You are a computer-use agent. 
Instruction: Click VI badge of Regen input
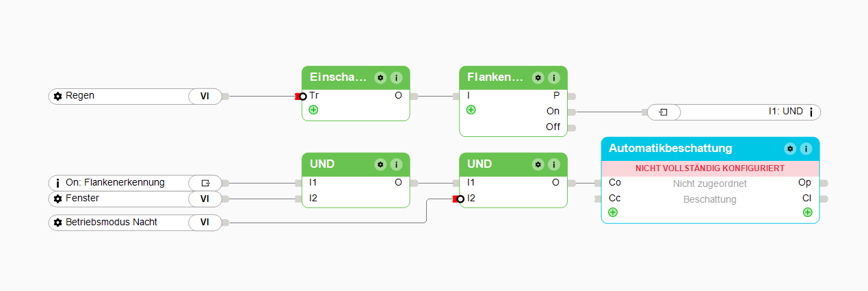pos(205,97)
